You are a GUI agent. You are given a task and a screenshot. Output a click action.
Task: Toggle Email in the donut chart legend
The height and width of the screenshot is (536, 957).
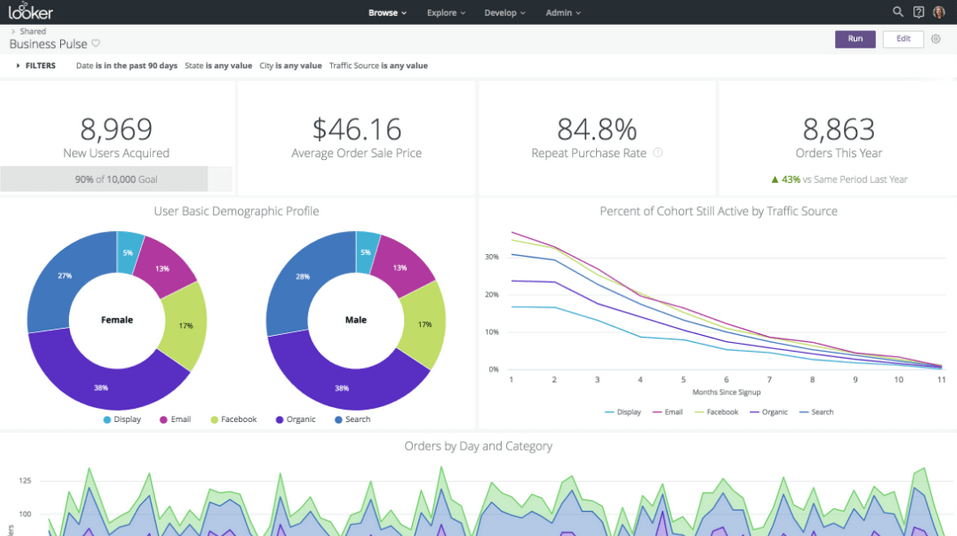point(175,419)
